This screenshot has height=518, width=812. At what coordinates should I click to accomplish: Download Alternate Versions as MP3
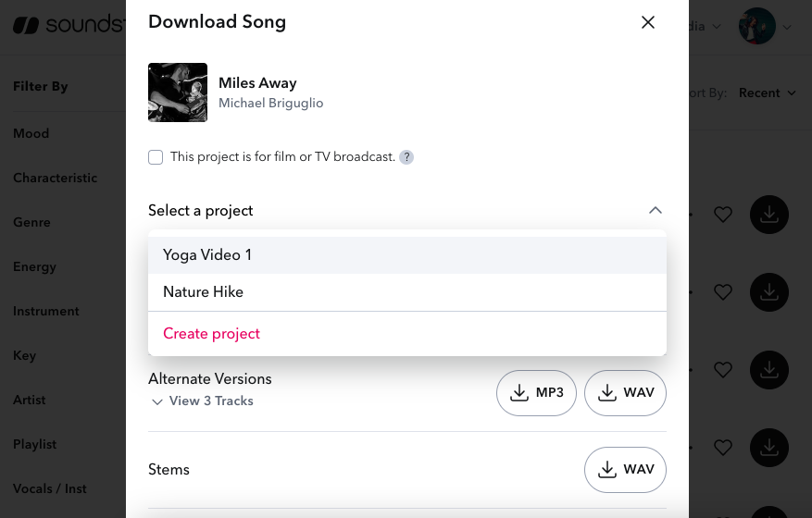(x=537, y=393)
